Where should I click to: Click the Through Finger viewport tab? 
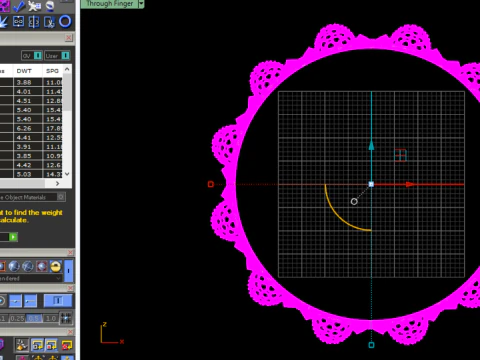[109, 4]
